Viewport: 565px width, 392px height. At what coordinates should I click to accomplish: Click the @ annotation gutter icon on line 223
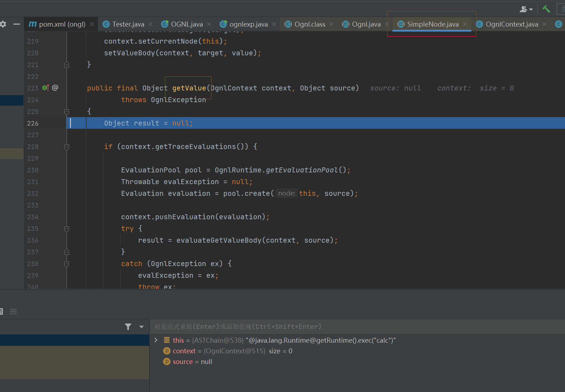pyautogui.click(x=55, y=88)
